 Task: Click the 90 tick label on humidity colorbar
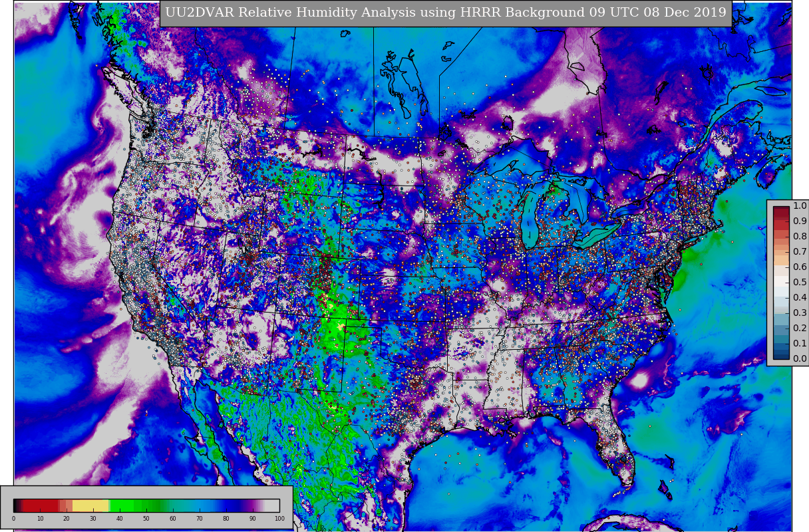pos(253,519)
